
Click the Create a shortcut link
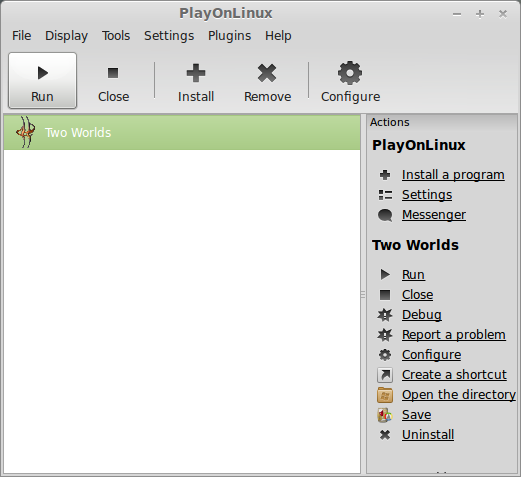click(454, 375)
